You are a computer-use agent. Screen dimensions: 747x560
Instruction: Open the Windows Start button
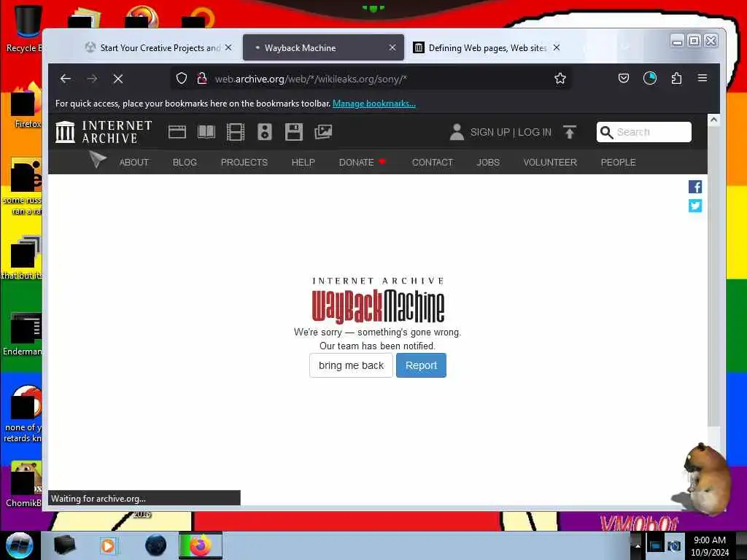pyautogui.click(x=20, y=545)
